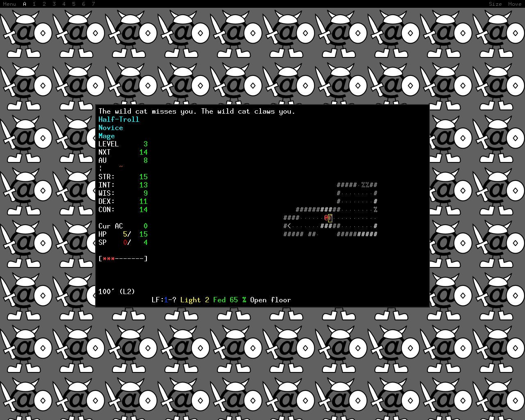Click the wild cat 'f' monster glyph
Viewport: 525px width, 420px height.
(330, 218)
